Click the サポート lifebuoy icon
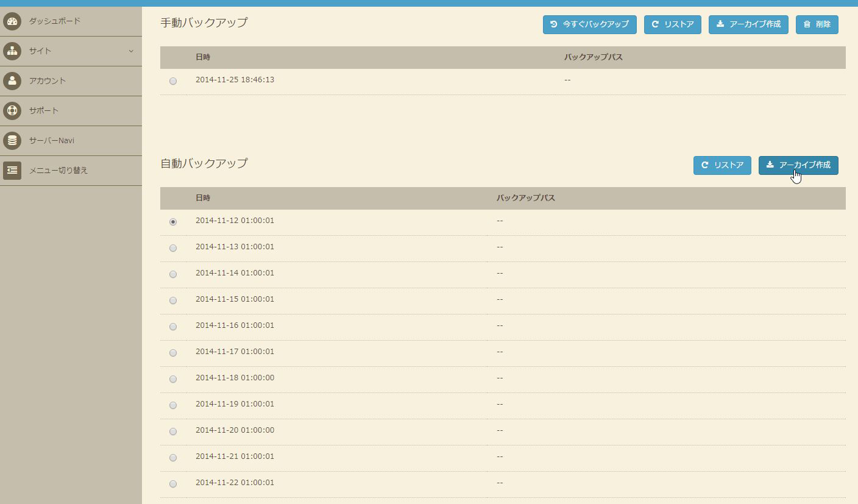The height and width of the screenshot is (504, 858). (12, 111)
